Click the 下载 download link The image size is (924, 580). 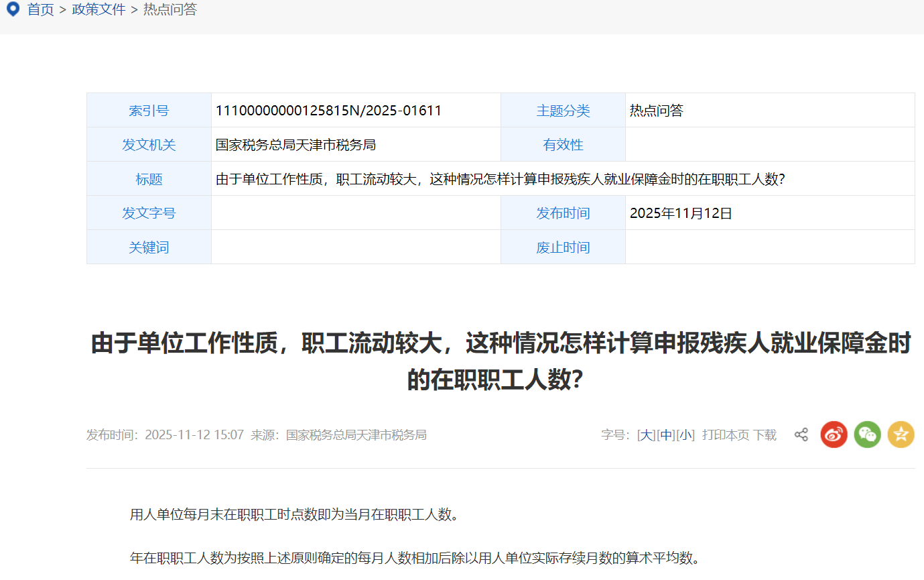pyautogui.click(x=765, y=434)
